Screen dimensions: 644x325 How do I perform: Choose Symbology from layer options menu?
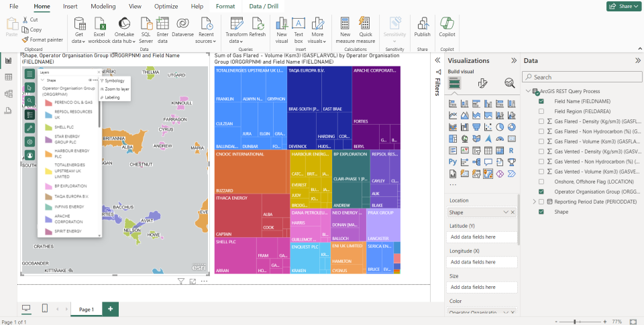point(114,81)
